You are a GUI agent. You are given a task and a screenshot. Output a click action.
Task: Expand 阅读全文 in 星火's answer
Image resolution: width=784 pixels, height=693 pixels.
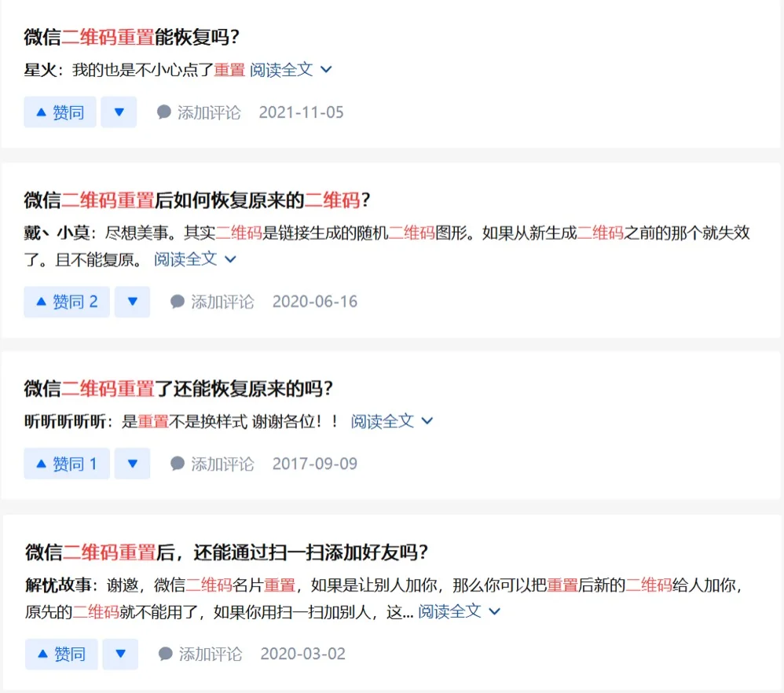click(x=291, y=69)
